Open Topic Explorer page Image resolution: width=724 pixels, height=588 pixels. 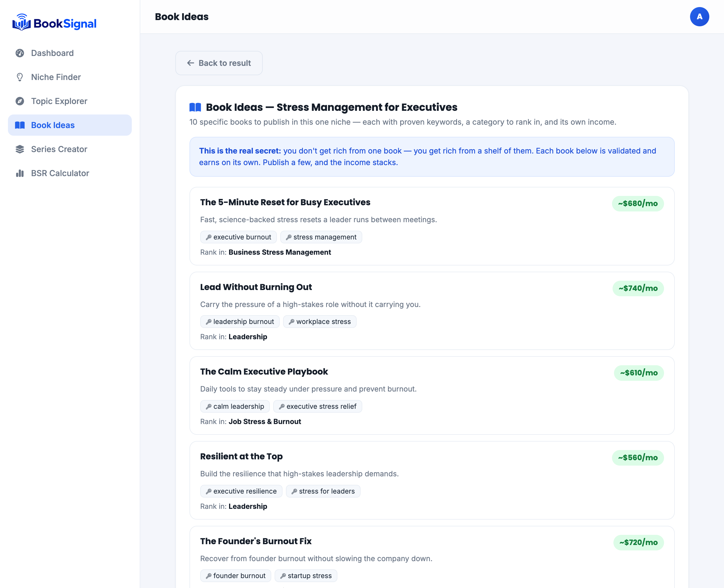pos(70,101)
